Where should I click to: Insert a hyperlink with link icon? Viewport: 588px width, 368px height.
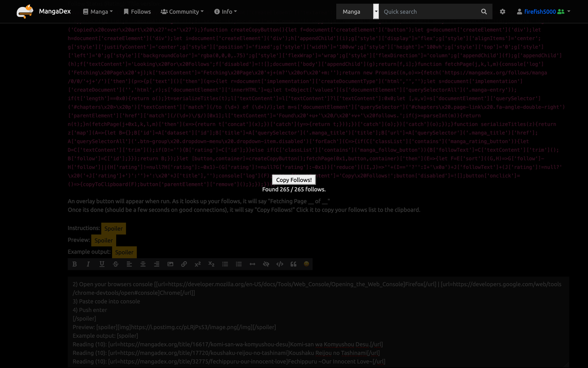[184, 264]
